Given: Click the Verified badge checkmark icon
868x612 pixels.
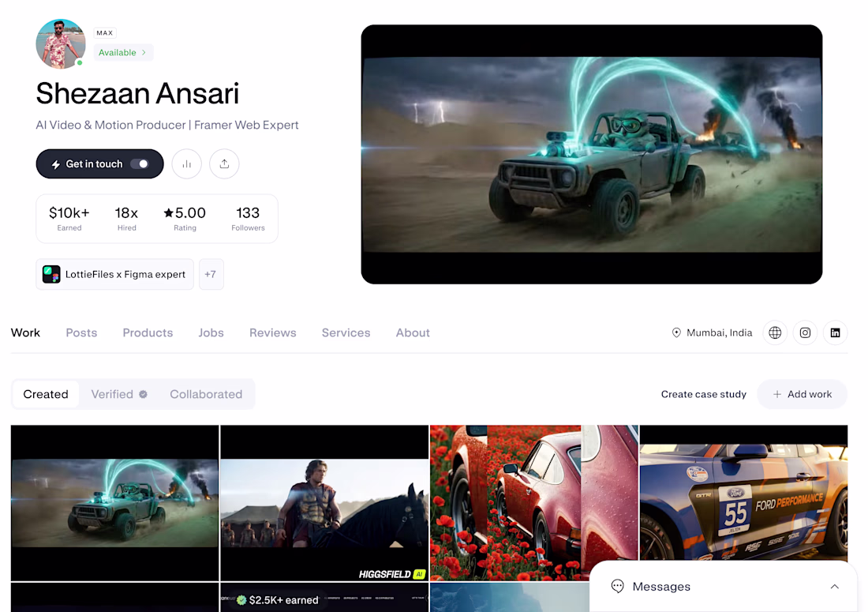Looking at the screenshot, I should pyautogui.click(x=144, y=394).
